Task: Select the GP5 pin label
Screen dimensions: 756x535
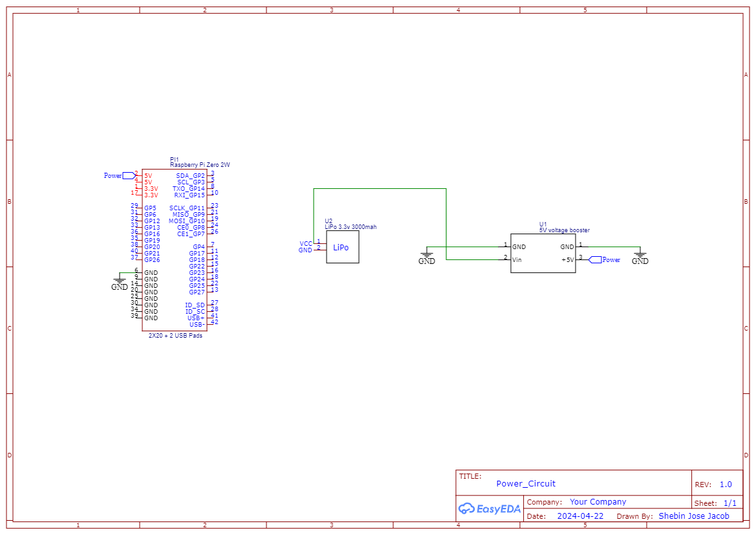Action: 150,208
